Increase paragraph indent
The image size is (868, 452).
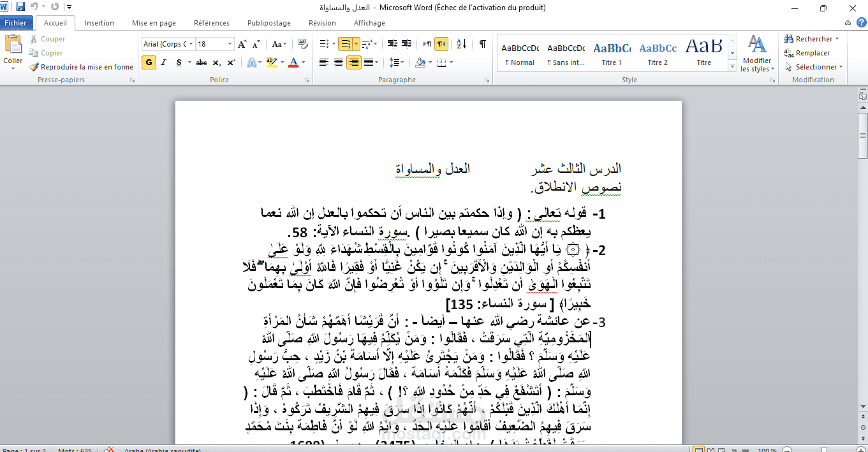coord(407,44)
